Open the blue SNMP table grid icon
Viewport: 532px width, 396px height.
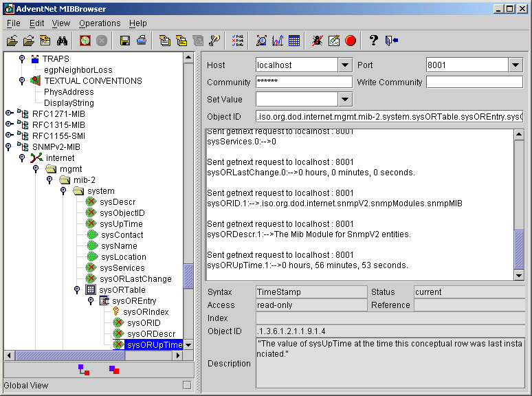(294, 41)
